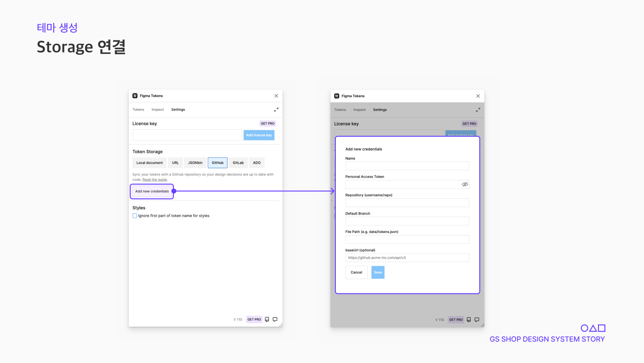Click Add license key button in left window
644x363 pixels.
coord(259,135)
